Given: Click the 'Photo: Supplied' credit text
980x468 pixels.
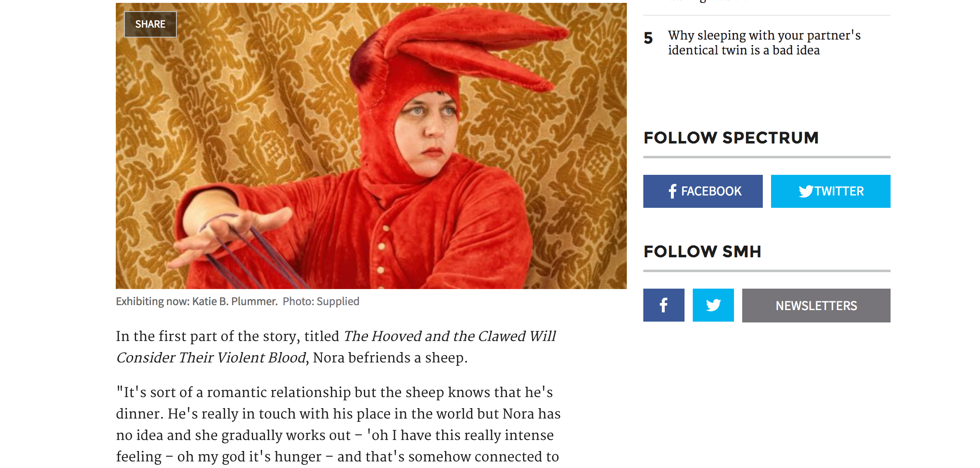Looking at the screenshot, I should (x=321, y=301).
